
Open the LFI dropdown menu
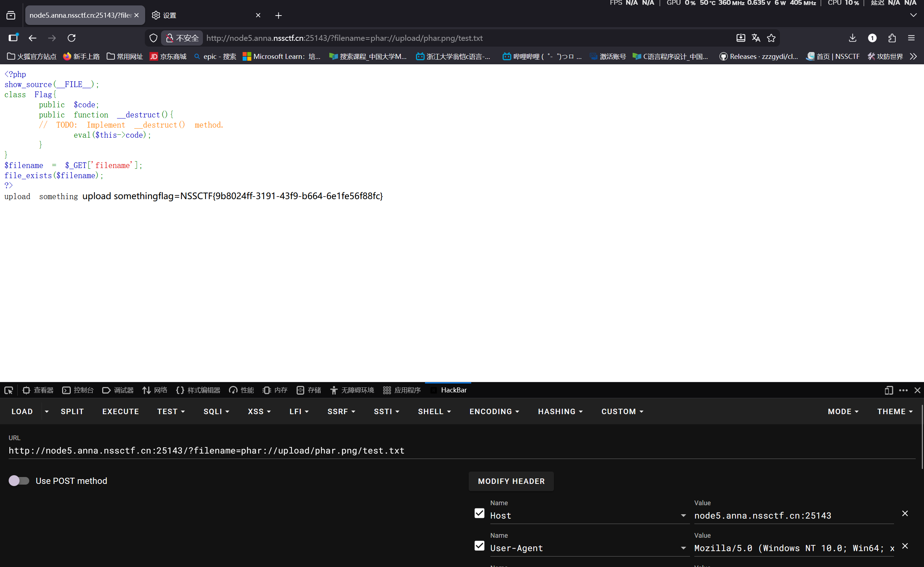tap(299, 411)
